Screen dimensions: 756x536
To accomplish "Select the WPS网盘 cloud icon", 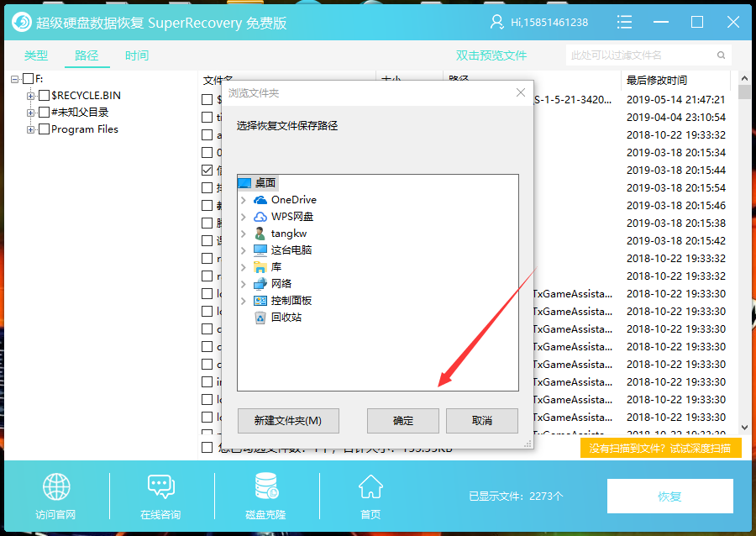I will [x=260, y=217].
